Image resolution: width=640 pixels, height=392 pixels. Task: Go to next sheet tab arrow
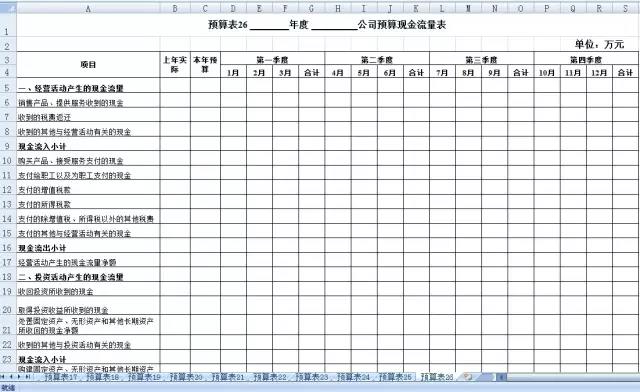(x=19, y=376)
